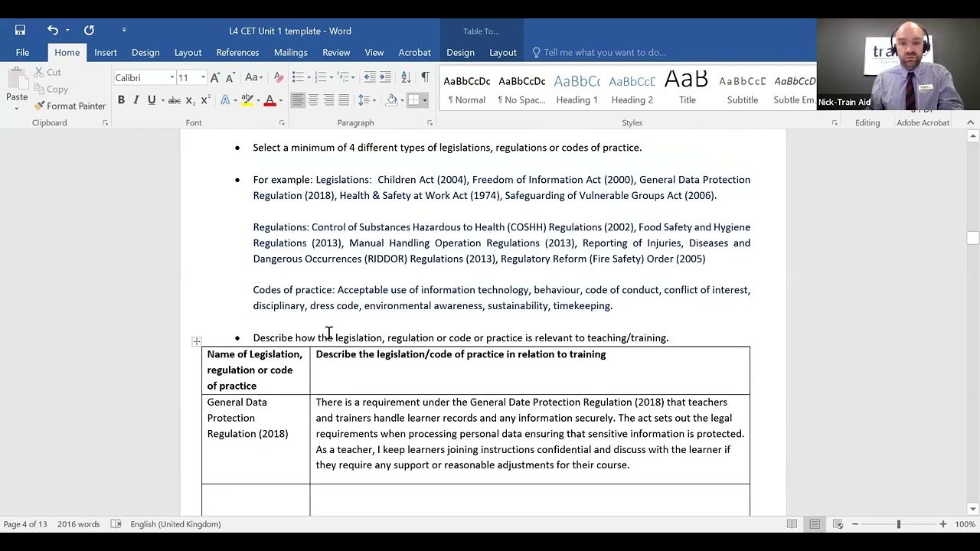Select table using move handle icon
Viewport: 980px width, 551px height.
pos(197,341)
